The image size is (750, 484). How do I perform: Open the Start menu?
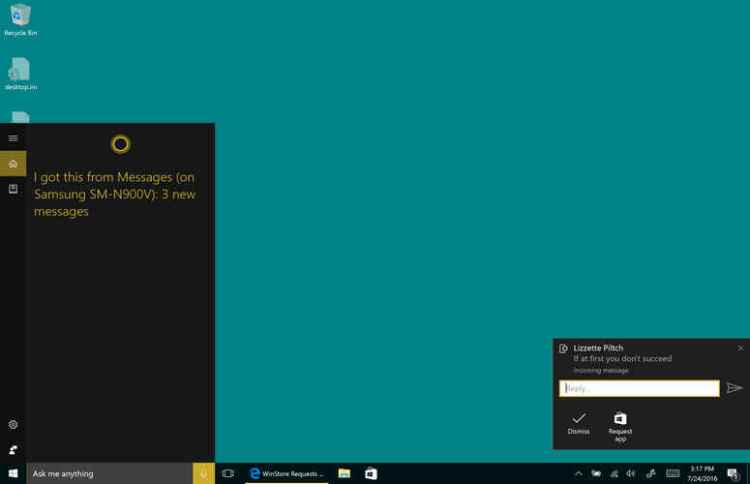click(x=13, y=473)
